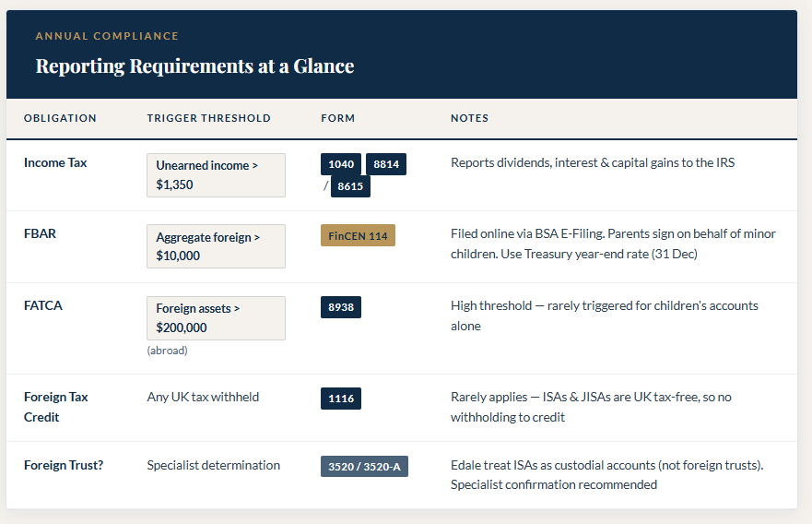Click the 8938 form badge

point(341,307)
